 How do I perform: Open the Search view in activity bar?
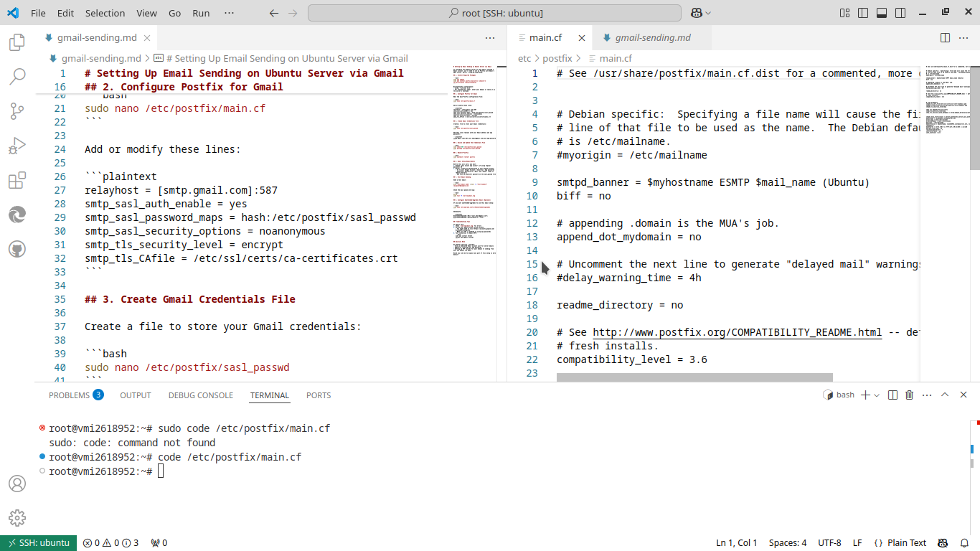click(x=17, y=76)
